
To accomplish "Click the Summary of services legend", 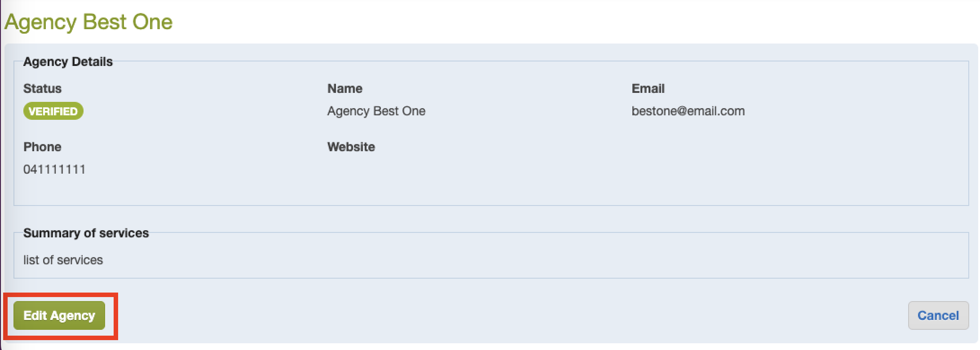I will (86, 233).
